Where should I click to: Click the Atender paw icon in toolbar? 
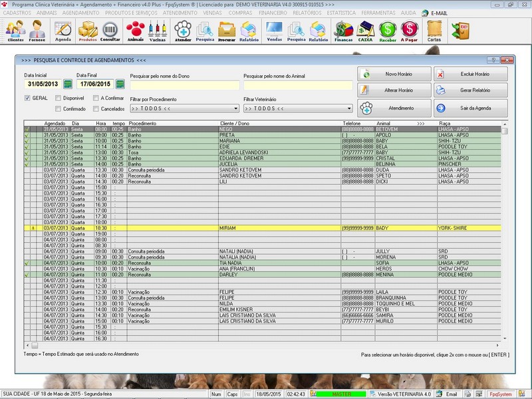(183, 31)
